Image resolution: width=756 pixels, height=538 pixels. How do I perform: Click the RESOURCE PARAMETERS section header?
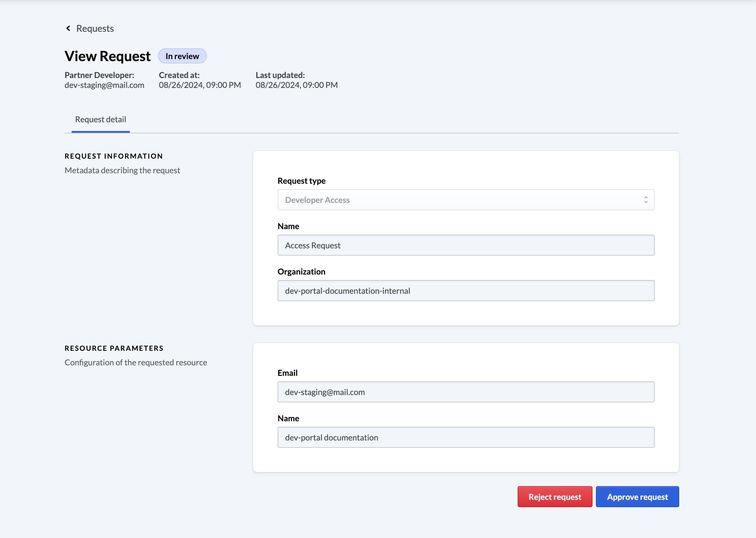(114, 348)
